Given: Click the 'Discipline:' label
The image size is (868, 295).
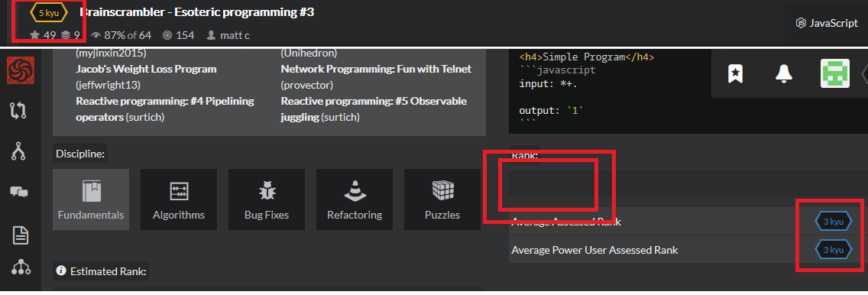Looking at the screenshot, I should click(x=80, y=154).
